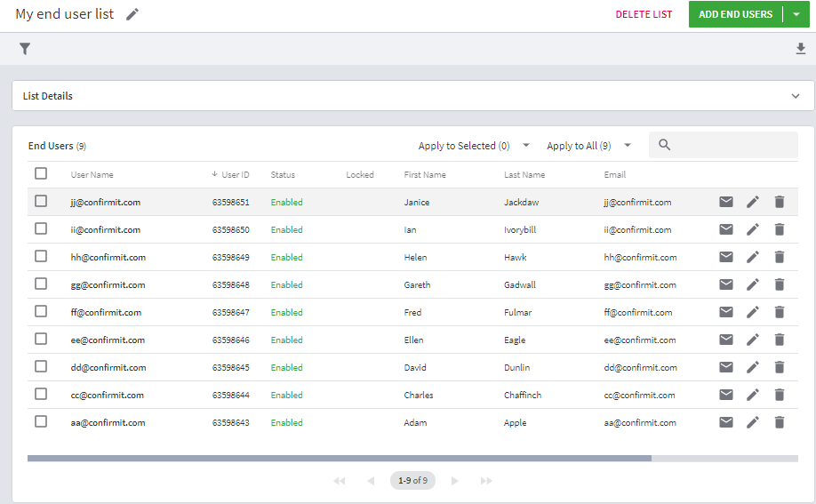Screen dimensions: 816x504
Task: Send email to Gareth Gadwall
Action: (726, 284)
